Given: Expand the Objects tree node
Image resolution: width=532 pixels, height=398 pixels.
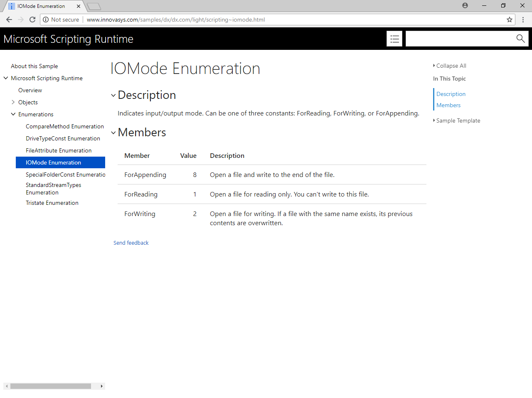Looking at the screenshot, I should 13,102.
